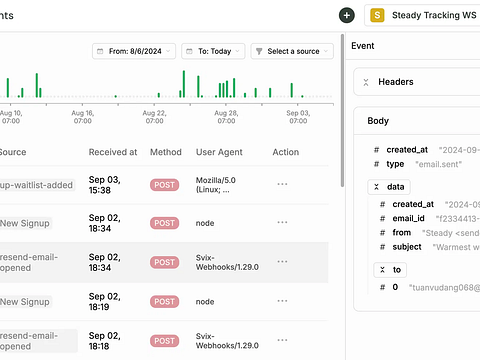Click the tallest green bar near Aug 24

184,84
